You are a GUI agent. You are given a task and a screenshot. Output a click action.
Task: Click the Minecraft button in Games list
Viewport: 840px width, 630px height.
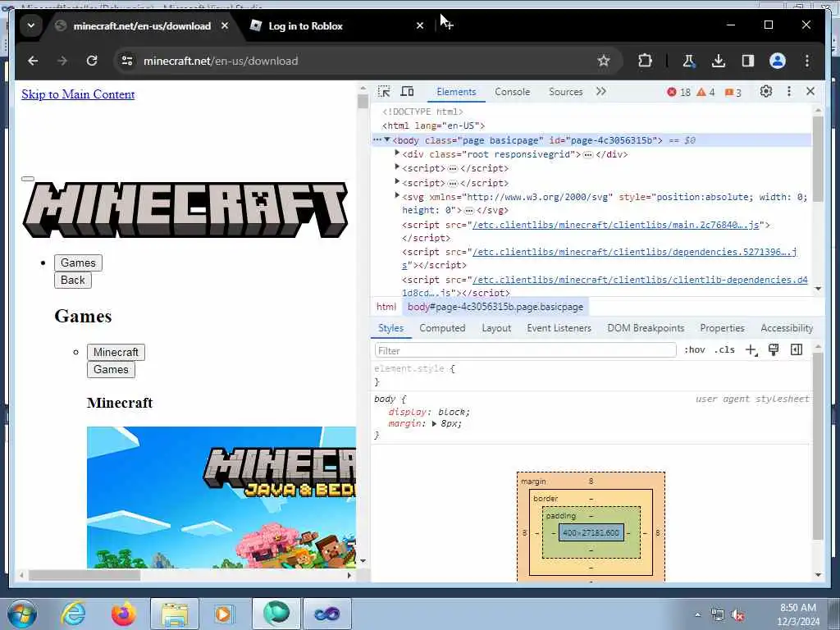(116, 352)
